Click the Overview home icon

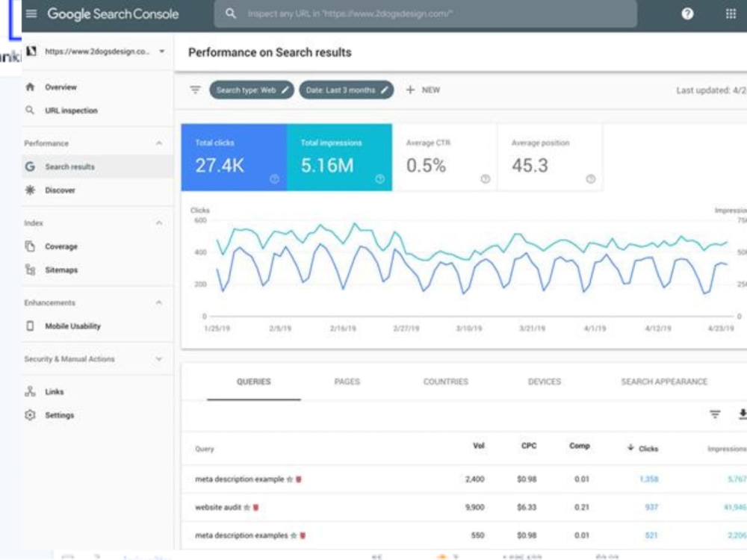pos(30,87)
